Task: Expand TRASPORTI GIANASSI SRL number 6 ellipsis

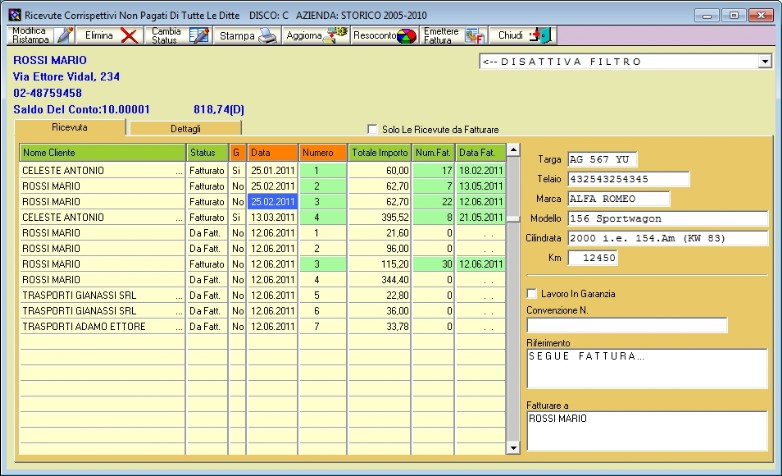Action: pyautogui.click(x=179, y=311)
